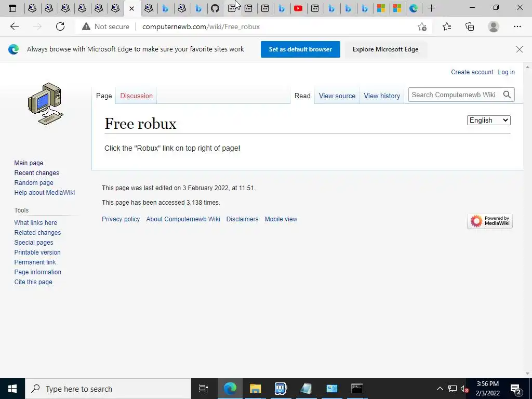The height and width of the screenshot is (399, 532).
Task: Open the network tray icon
Action: click(x=453, y=389)
